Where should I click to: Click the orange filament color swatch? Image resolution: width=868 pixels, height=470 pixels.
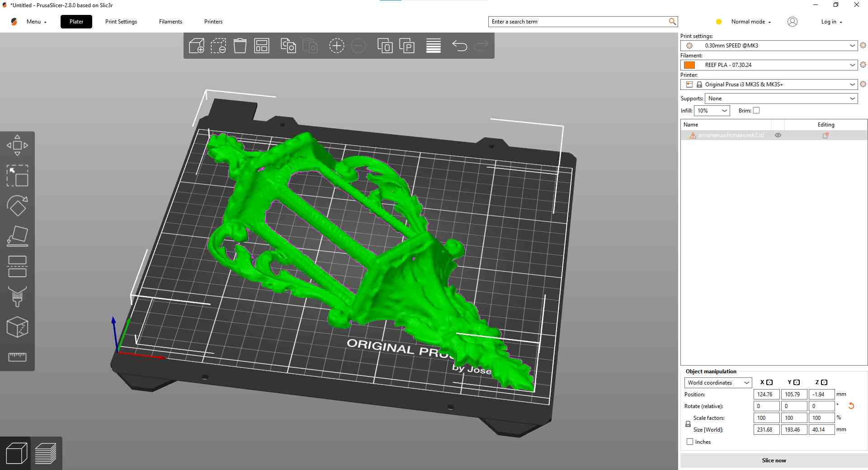[x=689, y=65]
